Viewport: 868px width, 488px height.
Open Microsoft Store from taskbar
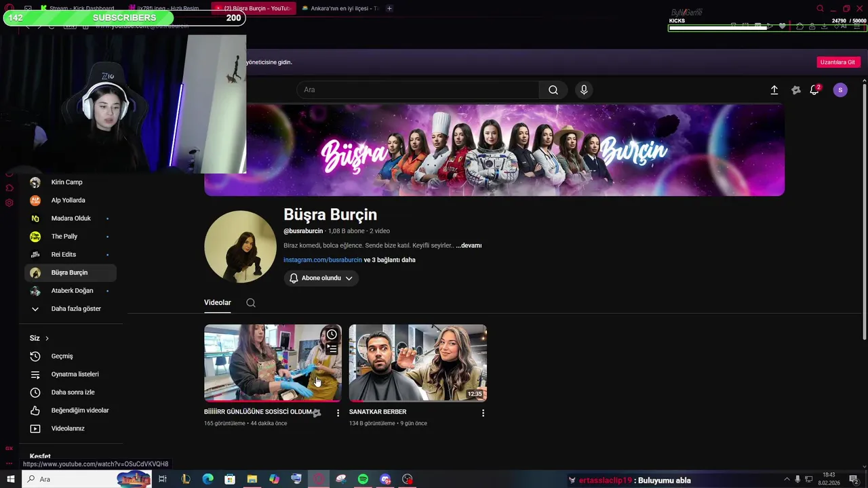(230, 479)
